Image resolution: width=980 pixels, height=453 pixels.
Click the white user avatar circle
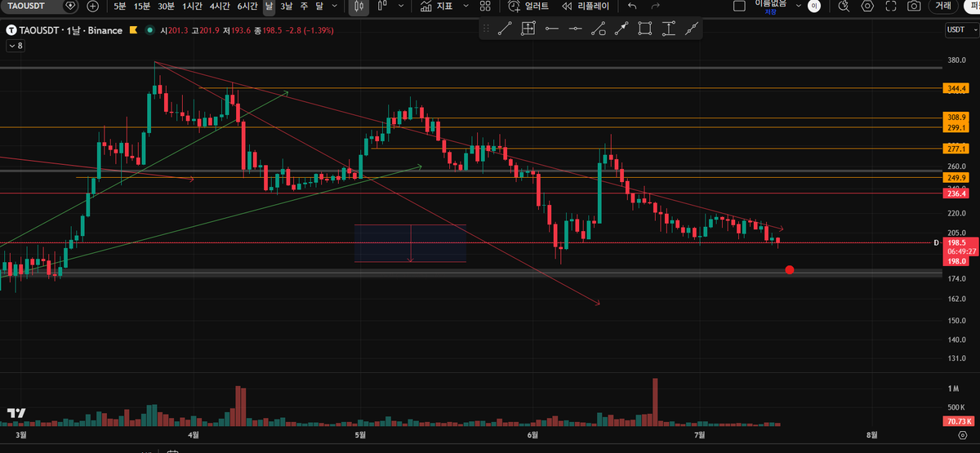814,6
